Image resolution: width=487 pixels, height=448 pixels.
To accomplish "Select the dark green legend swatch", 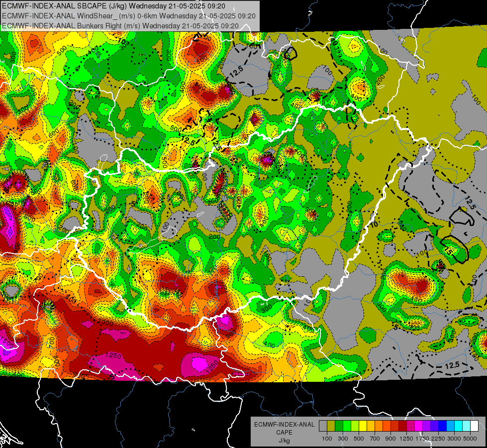I will coord(339,426).
